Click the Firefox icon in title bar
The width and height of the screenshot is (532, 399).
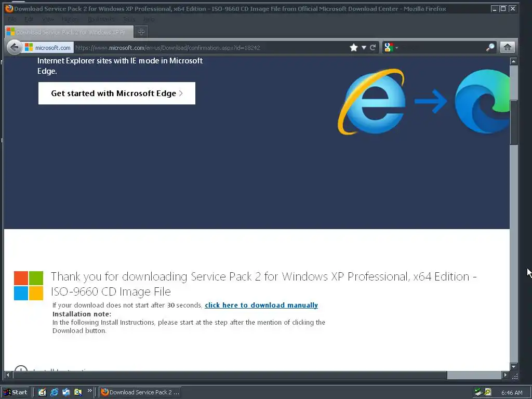9,8
